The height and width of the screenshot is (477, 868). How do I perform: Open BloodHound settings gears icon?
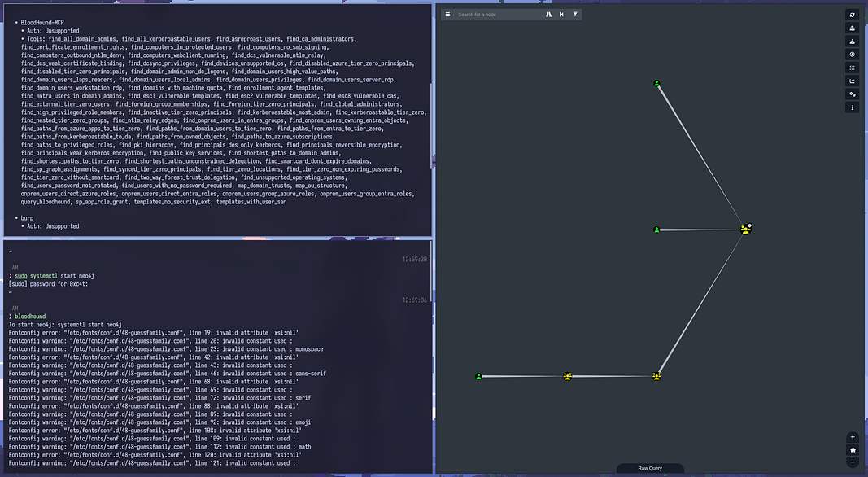coord(852,94)
